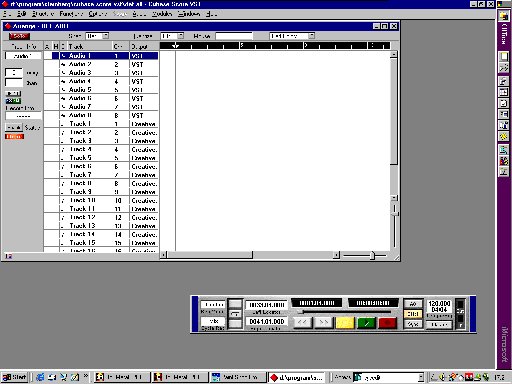Click the Arrange vertical scrollbar up arrow
The image size is (512, 384).
pyautogui.click(x=394, y=54)
